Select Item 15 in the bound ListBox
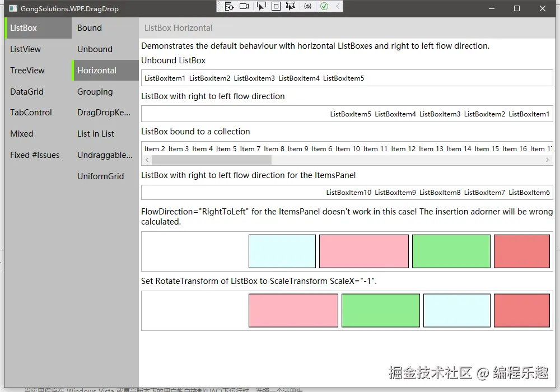This screenshot has height=392, width=560. 487,149
